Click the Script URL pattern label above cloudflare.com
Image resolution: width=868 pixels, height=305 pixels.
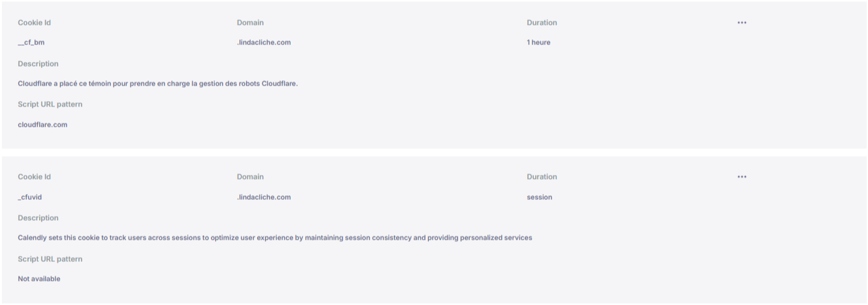pyautogui.click(x=50, y=104)
